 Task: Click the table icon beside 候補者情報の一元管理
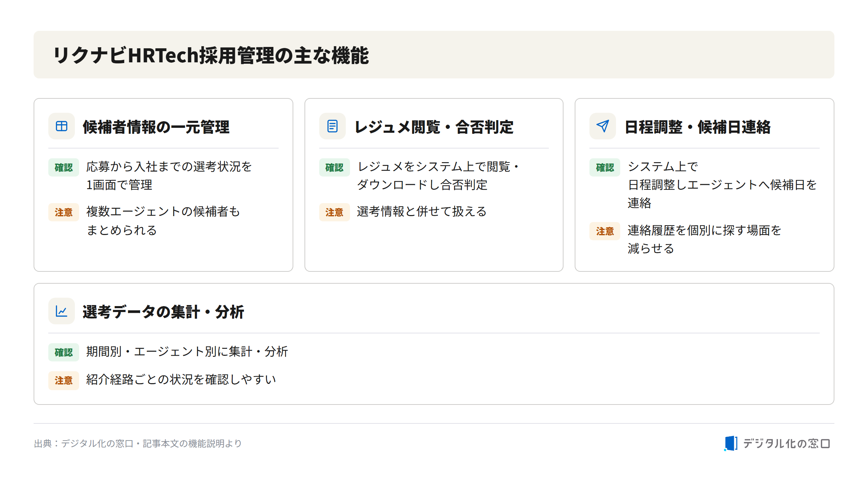pyautogui.click(x=62, y=126)
